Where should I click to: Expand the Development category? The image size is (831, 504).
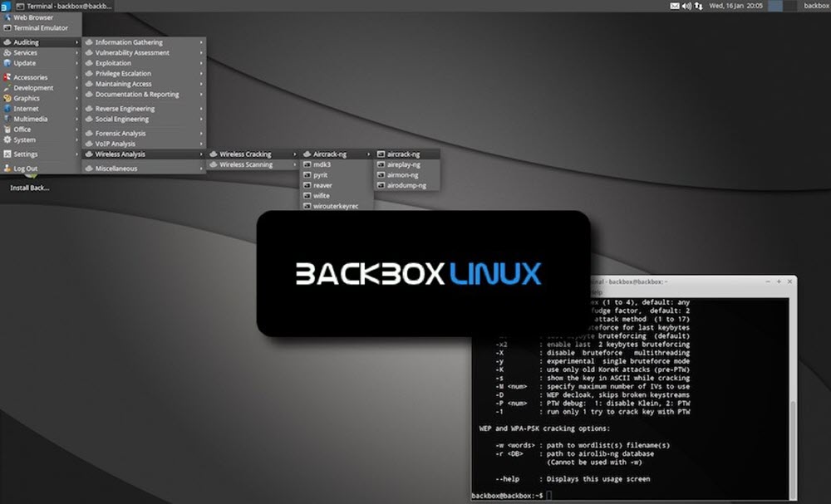click(x=42, y=88)
